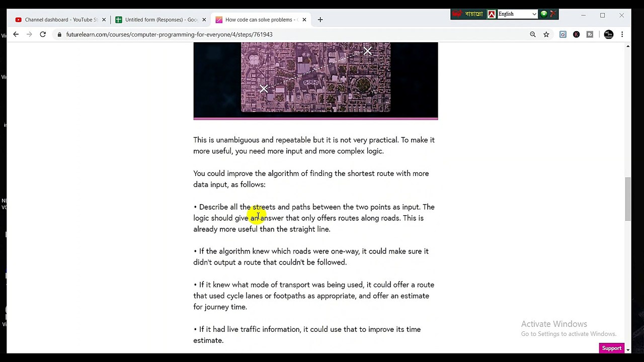644x362 pixels.
Task: Open the K extension icon
Action: (x=576, y=34)
